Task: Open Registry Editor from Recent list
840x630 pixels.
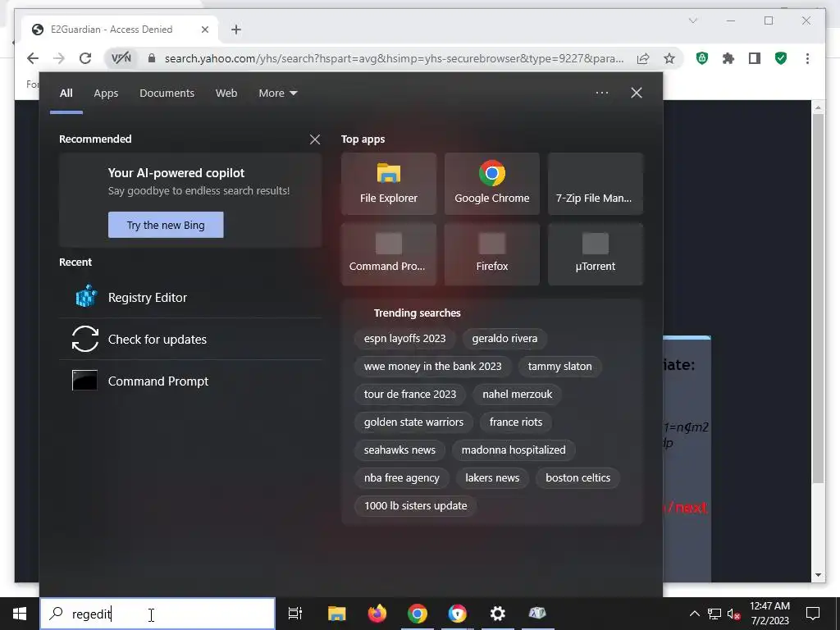Action: pos(190,297)
